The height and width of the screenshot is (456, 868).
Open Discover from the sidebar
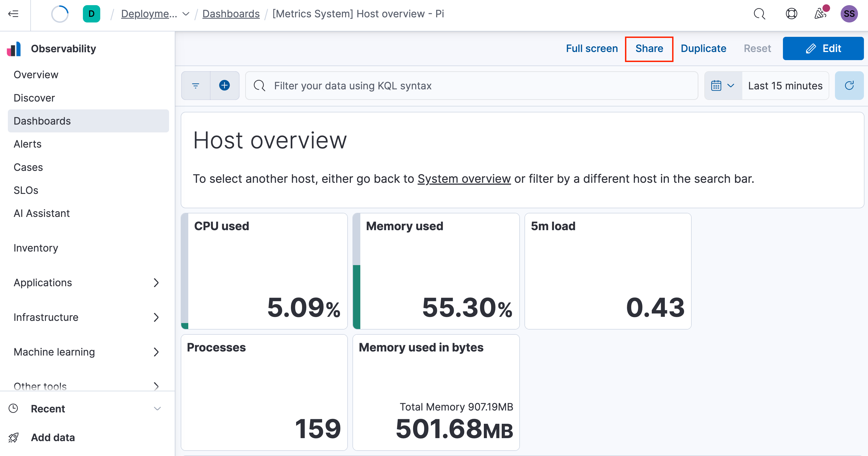pos(34,98)
